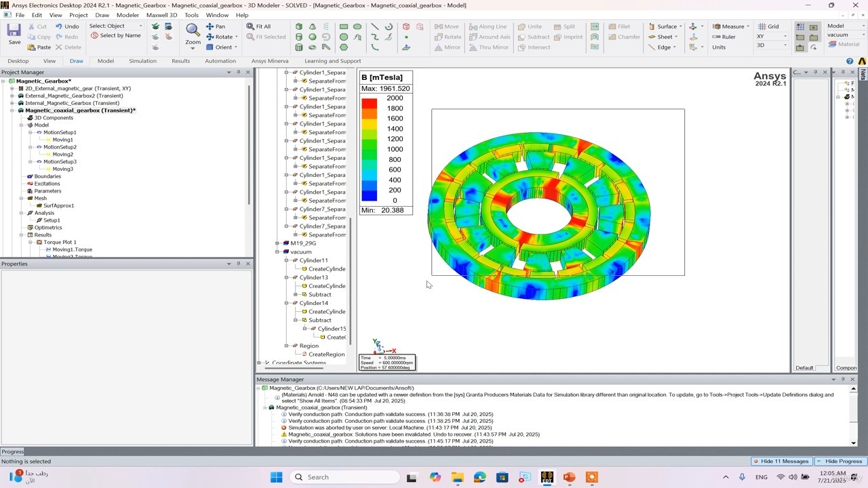Viewport: 868px width, 488px height.
Task: Open the Learning and Support tab
Action: coord(333,61)
